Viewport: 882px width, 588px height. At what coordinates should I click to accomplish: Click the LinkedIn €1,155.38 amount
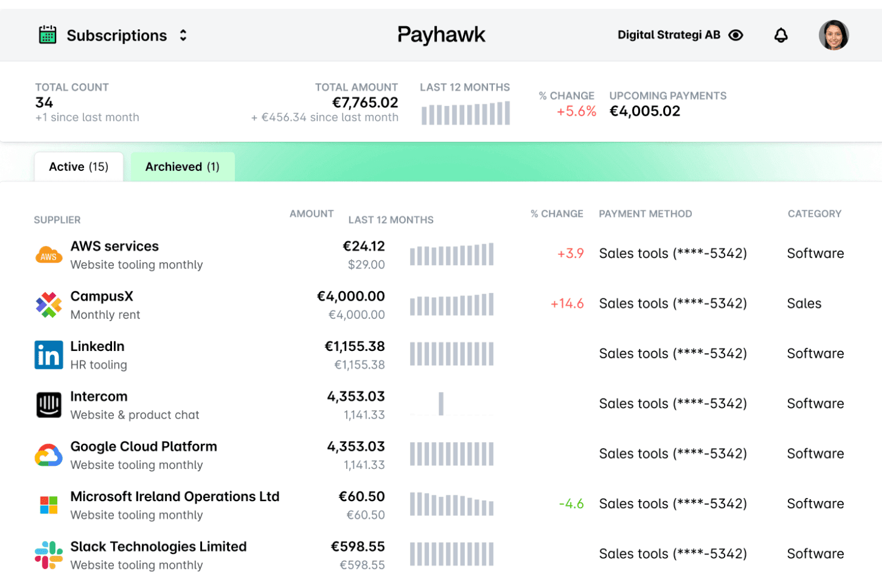coord(355,347)
